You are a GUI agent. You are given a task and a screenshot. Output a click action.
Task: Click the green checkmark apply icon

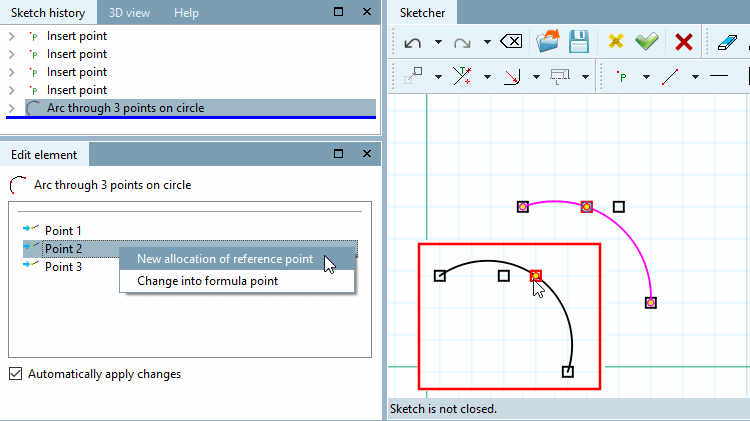(x=647, y=42)
